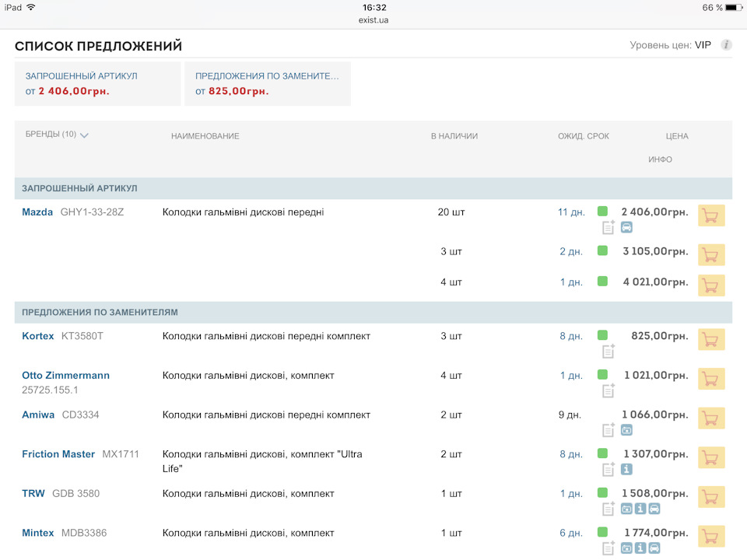Sort by Цена column header
Screen dimensions: 747x560
tap(677, 136)
